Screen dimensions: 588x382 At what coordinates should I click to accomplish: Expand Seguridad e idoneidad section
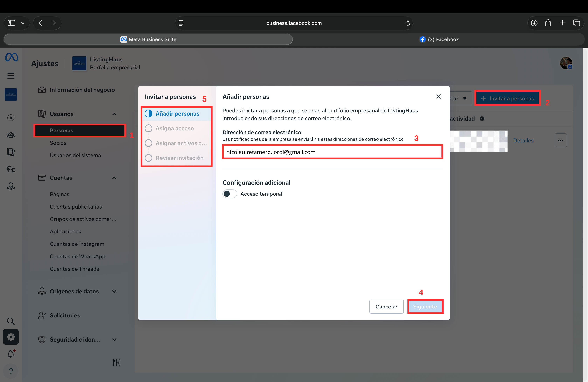pos(114,339)
